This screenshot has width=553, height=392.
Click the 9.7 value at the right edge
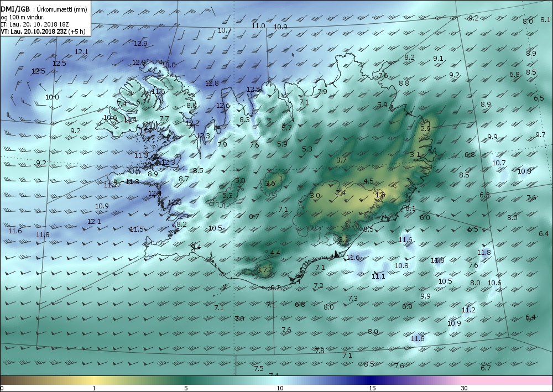point(541,135)
